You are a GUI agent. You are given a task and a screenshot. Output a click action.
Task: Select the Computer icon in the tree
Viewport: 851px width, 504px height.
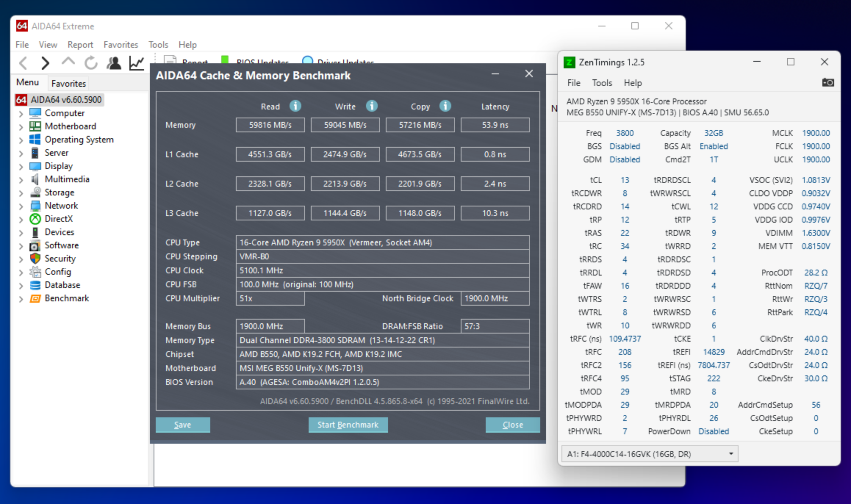click(35, 113)
